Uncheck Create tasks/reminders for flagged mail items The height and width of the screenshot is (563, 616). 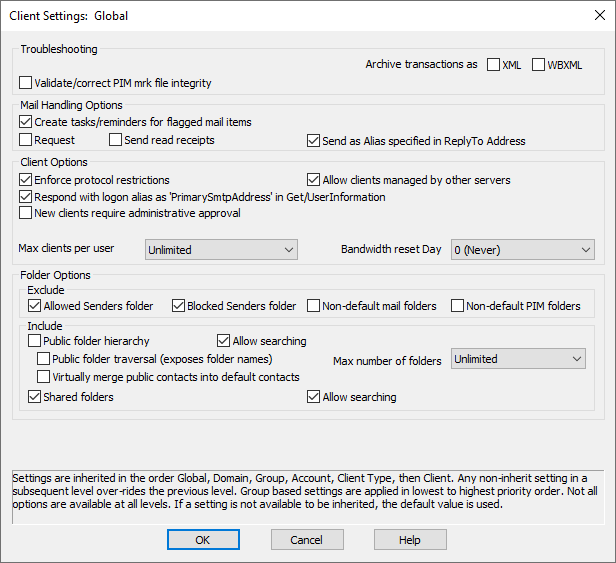(x=26, y=122)
